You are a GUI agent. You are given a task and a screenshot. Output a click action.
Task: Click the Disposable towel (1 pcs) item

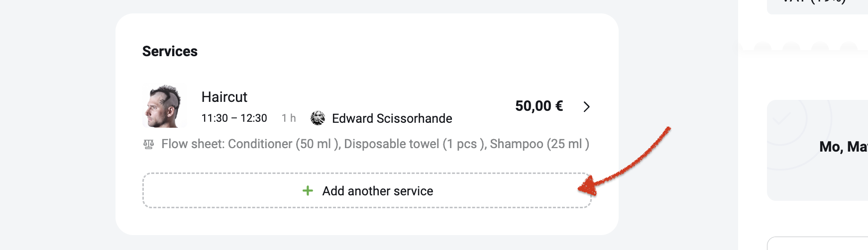(x=415, y=144)
